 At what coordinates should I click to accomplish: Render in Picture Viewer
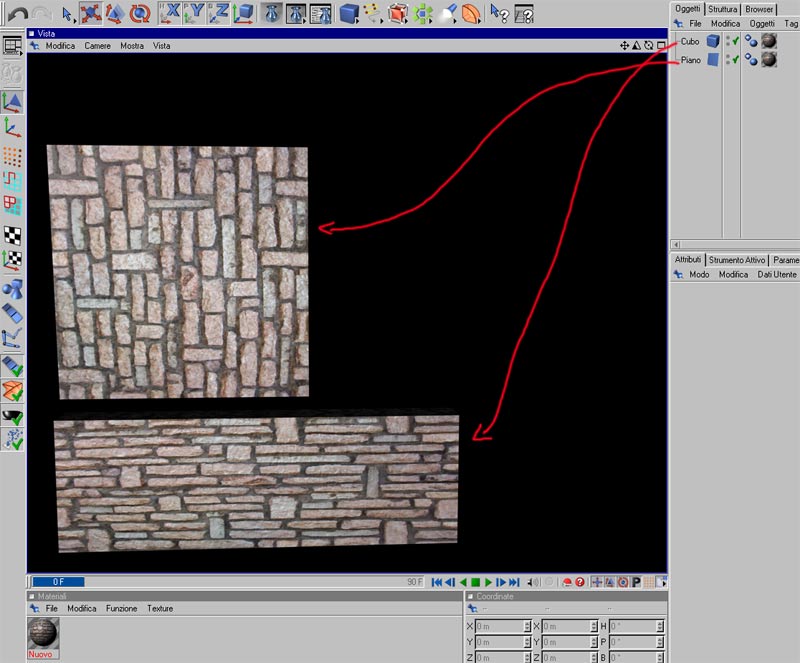296,14
